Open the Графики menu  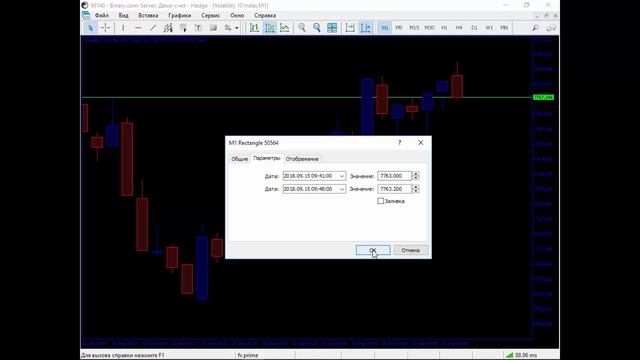click(180, 16)
